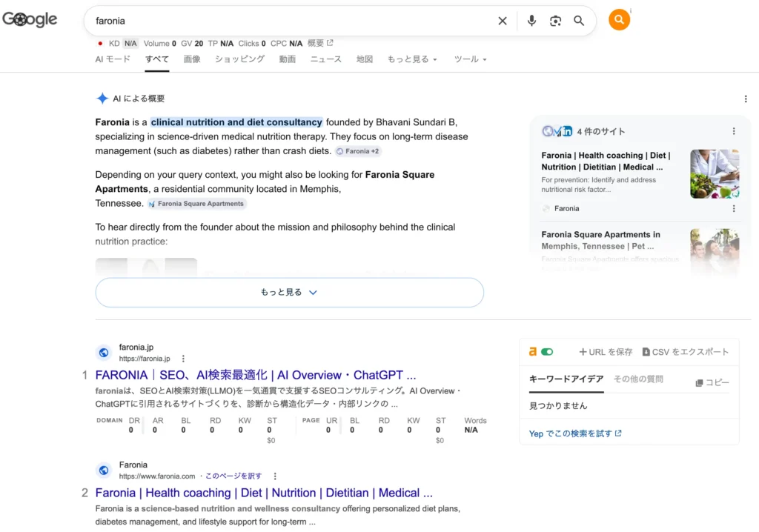Screen dimensions: 759x532
Task: Click the Words N/A metric
Action: click(x=475, y=425)
